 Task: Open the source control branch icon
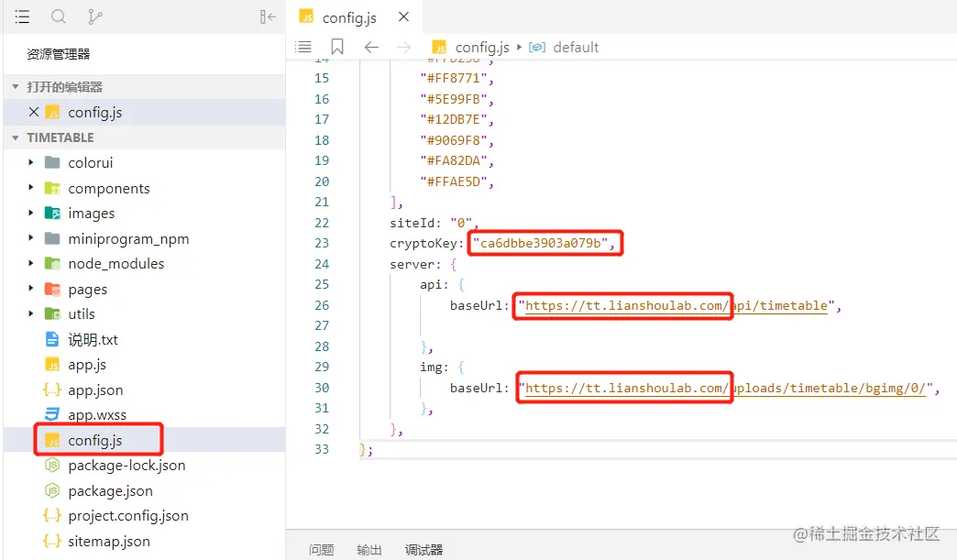pyautogui.click(x=94, y=16)
